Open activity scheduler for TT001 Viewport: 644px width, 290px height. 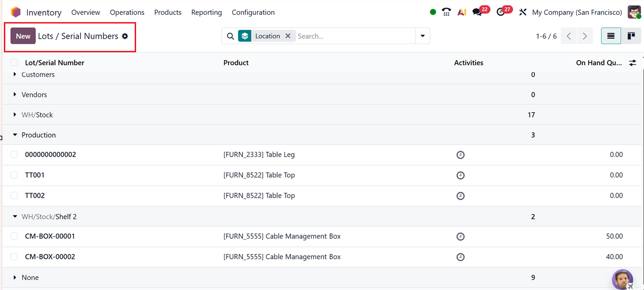460,175
